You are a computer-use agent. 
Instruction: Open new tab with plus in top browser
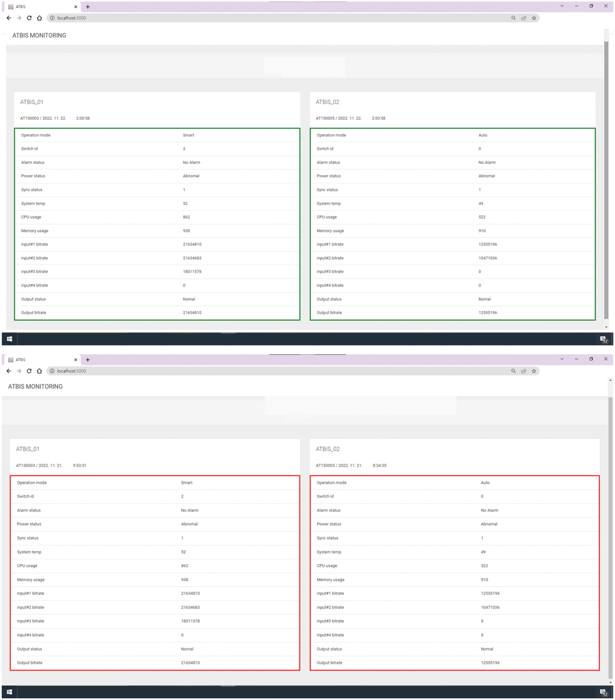point(88,7)
